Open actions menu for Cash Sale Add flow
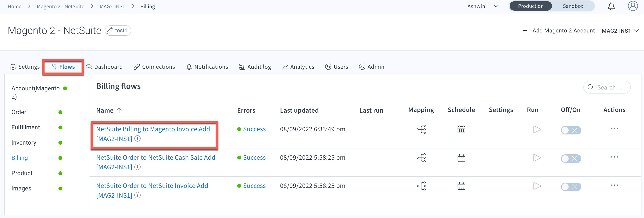Image resolution: width=644 pixels, height=218 pixels. 614,157
